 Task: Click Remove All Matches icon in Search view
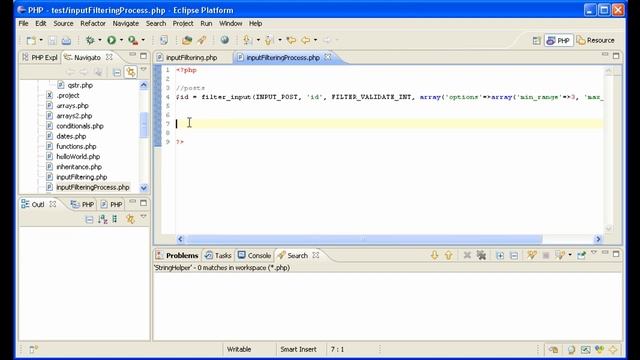click(482, 256)
